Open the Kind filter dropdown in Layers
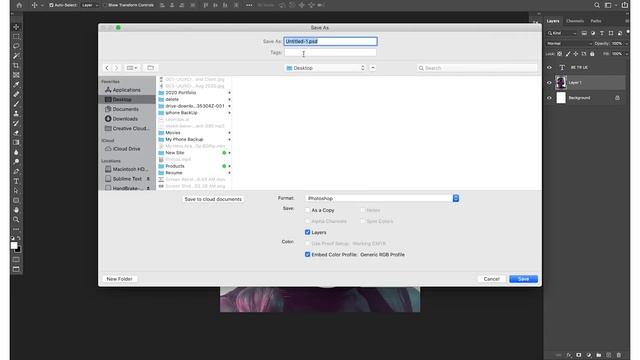This screenshot has height=360, width=640. (562, 33)
